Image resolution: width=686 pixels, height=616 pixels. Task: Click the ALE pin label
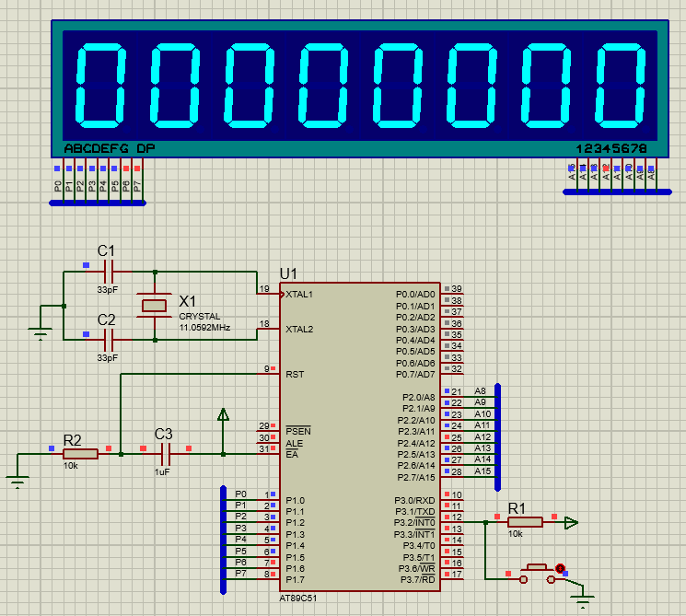294,443
